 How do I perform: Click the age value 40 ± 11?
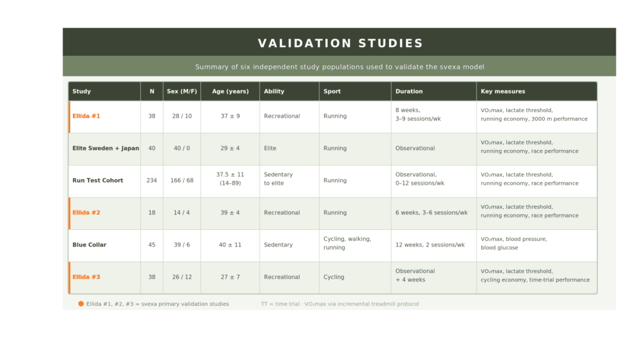[231, 245]
